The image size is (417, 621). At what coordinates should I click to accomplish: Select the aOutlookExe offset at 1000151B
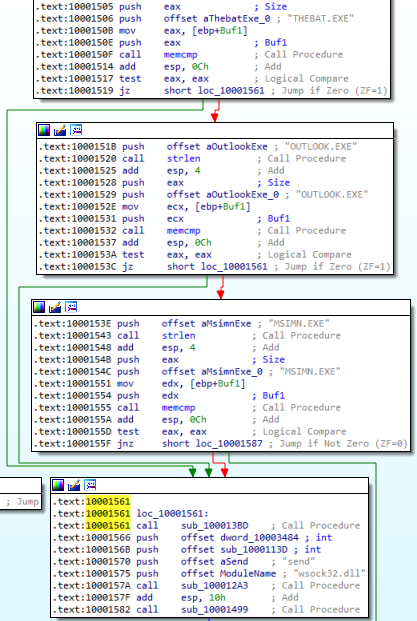(x=236, y=147)
